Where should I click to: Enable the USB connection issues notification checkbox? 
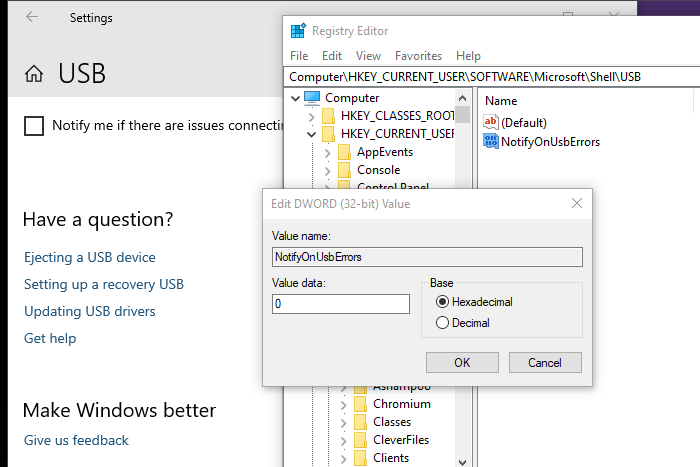pyautogui.click(x=34, y=126)
